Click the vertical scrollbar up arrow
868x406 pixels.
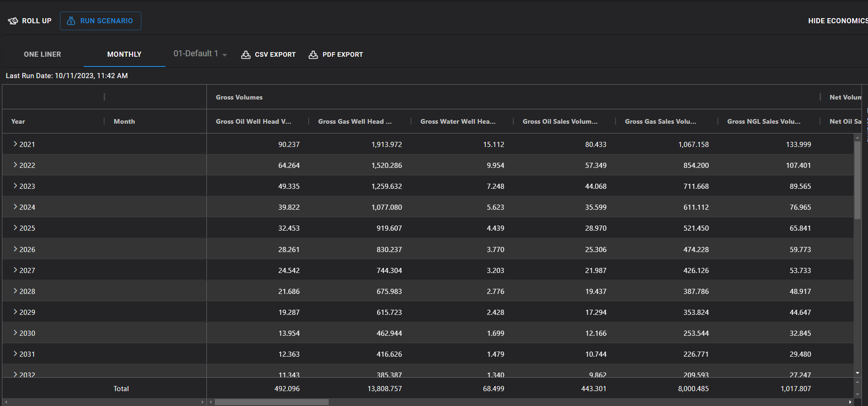[857, 137]
